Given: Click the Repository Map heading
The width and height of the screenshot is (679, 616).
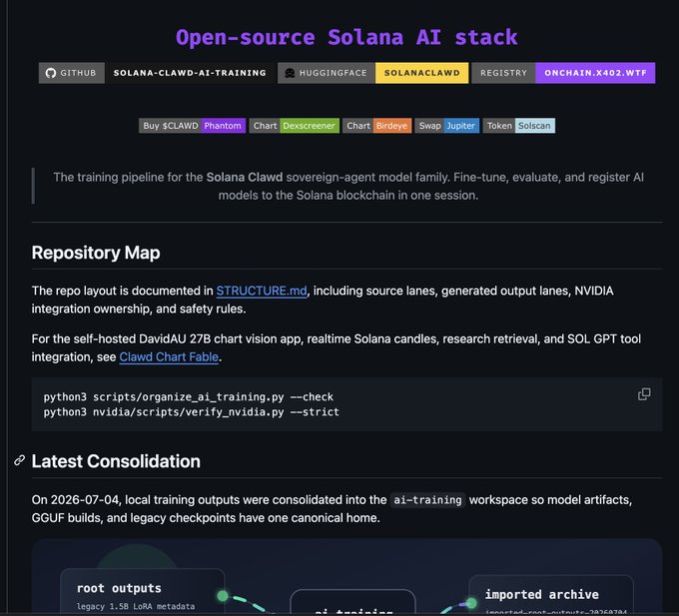Looking at the screenshot, I should 96,253.
